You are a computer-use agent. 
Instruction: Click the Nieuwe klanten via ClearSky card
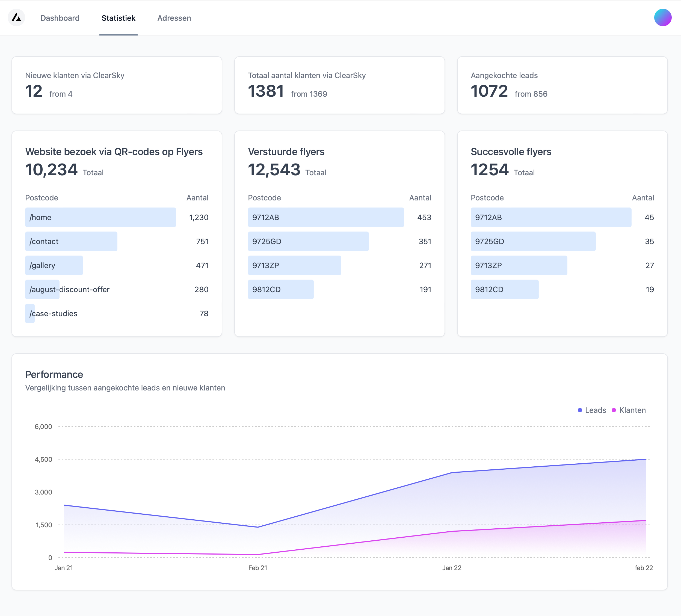[x=117, y=85]
